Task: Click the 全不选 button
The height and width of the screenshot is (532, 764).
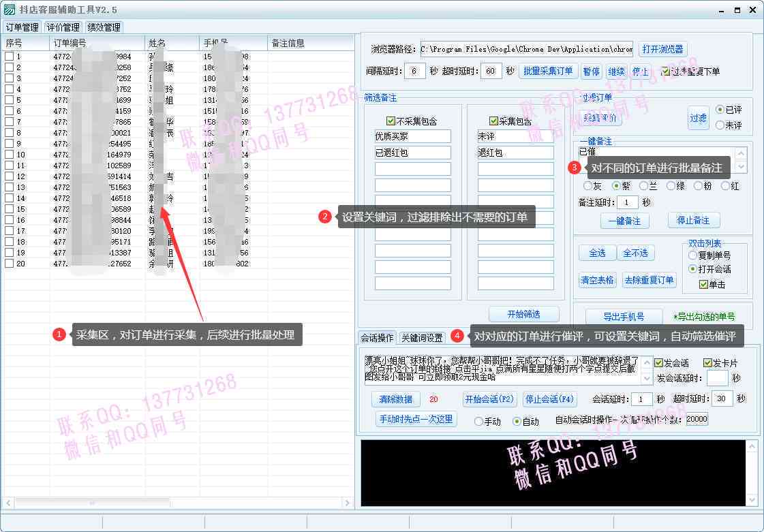Action: click(636, 253)
